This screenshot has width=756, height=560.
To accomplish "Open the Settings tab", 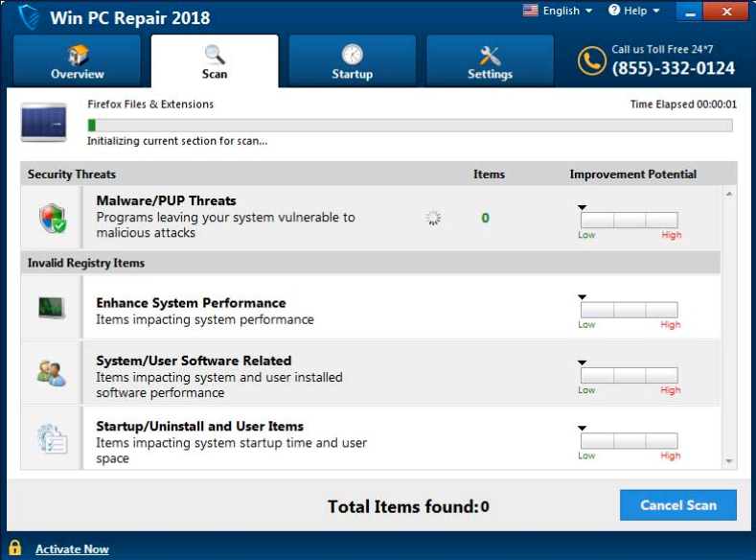I will (x=490, y=61).
